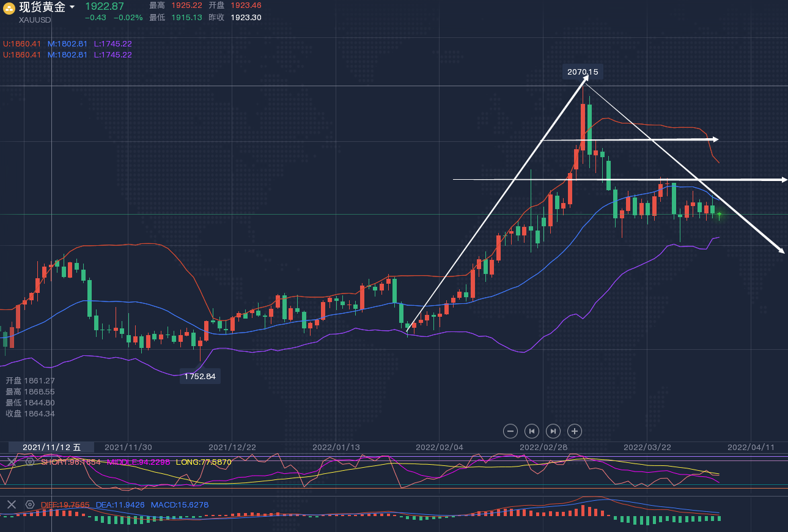Viewport: 788px width, 532px height.
Task: Open MACD indicator settings hexagon icon
Action: 30,504
